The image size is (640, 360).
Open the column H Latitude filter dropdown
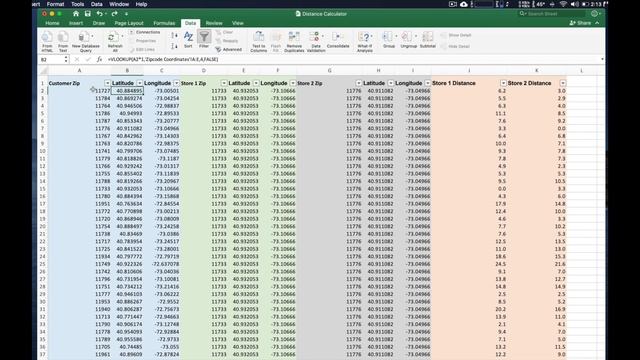click(x=391, y=83)
